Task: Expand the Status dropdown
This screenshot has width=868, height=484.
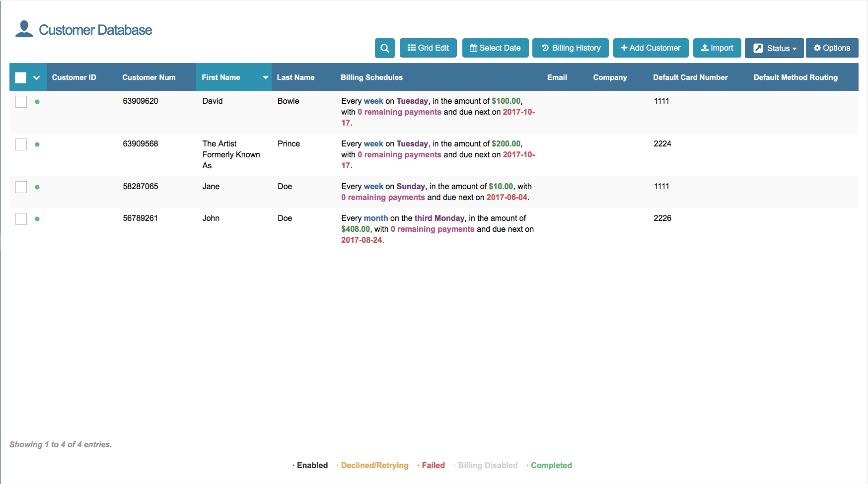Action: (x=774, y=48)
